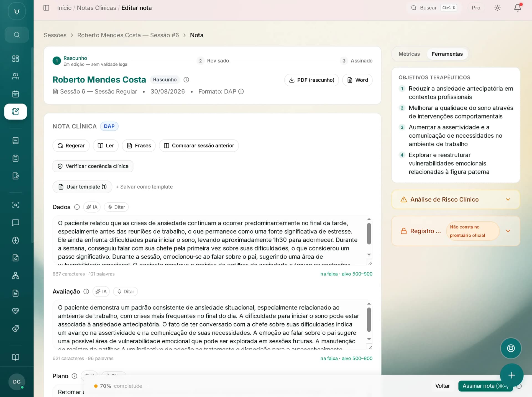Open the help lifebuoy floating button
Viewport: 532px width, 397px height.
tap(511, 348)
